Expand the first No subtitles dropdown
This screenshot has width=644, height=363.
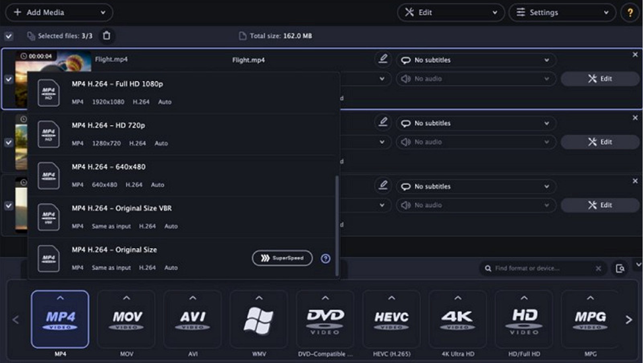click(x=475, y=60)
